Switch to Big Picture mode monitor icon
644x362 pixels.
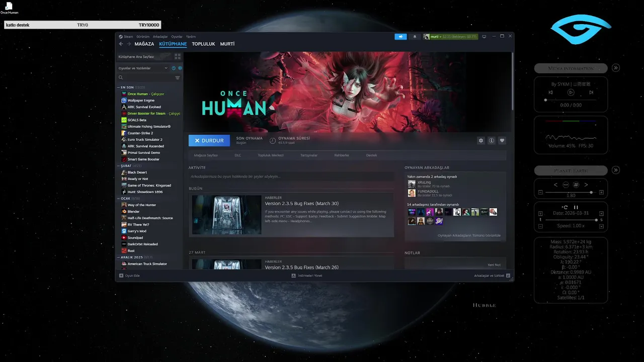484,37
